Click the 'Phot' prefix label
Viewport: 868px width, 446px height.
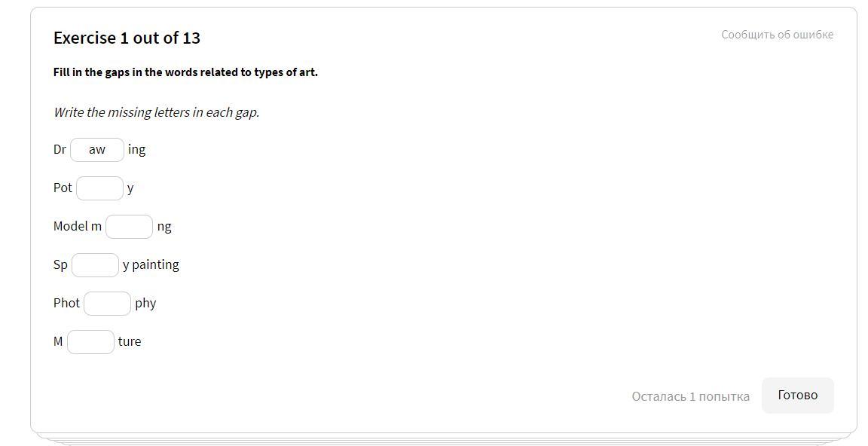point(66,304)
